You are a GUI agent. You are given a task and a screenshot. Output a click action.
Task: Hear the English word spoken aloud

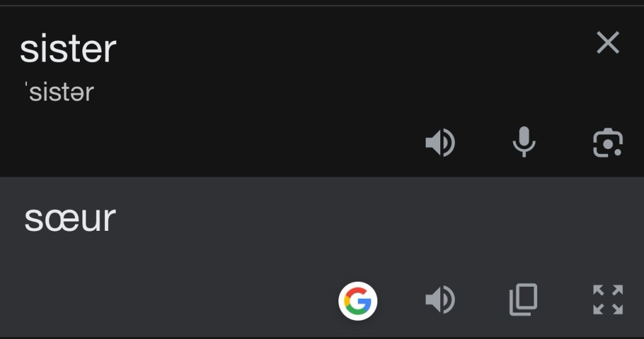pos(440,143)
